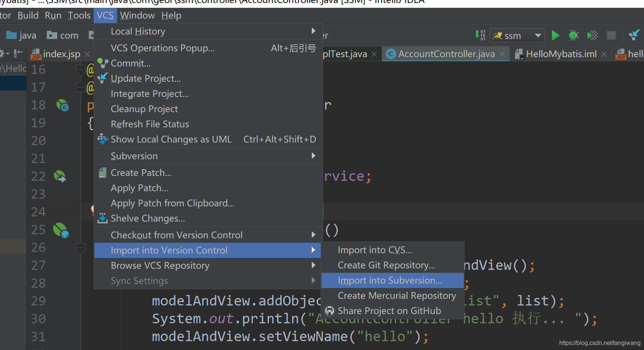This screenshot has height=350, width=644.
Task: Select Refresh File Status entry
Action: 208,124
